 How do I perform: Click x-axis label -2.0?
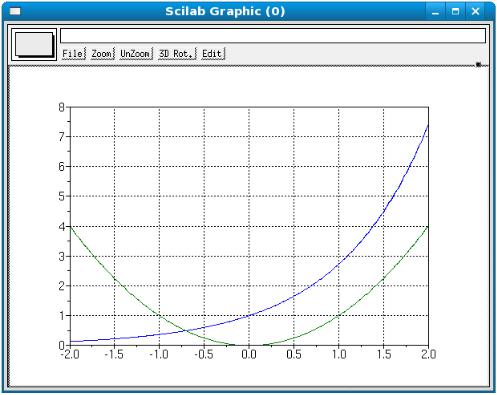(x=70, y=354)
